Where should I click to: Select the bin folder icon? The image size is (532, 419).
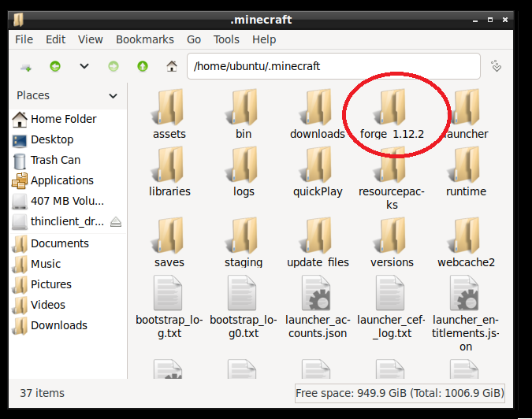(243, 107)
